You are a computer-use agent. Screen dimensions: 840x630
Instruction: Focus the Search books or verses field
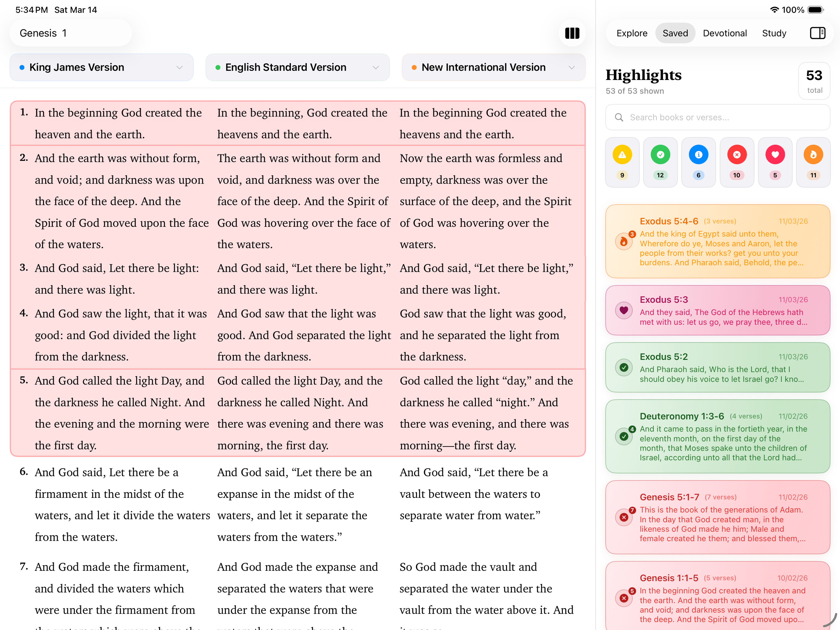[717, 117]
